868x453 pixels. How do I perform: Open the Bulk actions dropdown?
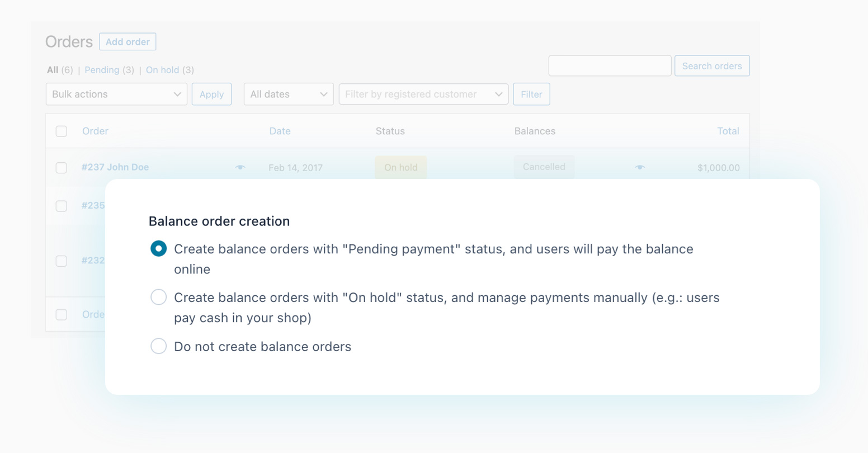116,94
